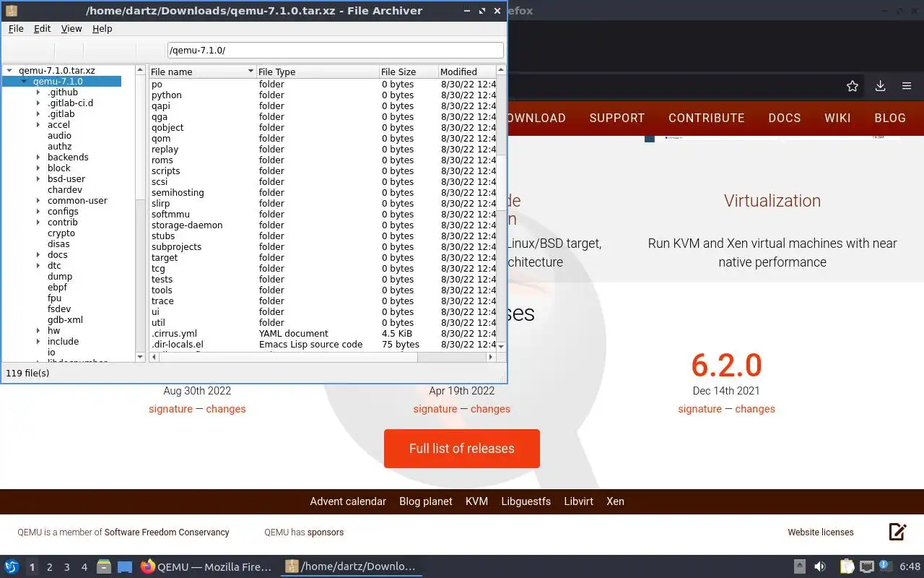The width and height of the screenshot is (924, 578).
Task: Click the eject removable media tray icon
Action: click(x=799, y=566)
